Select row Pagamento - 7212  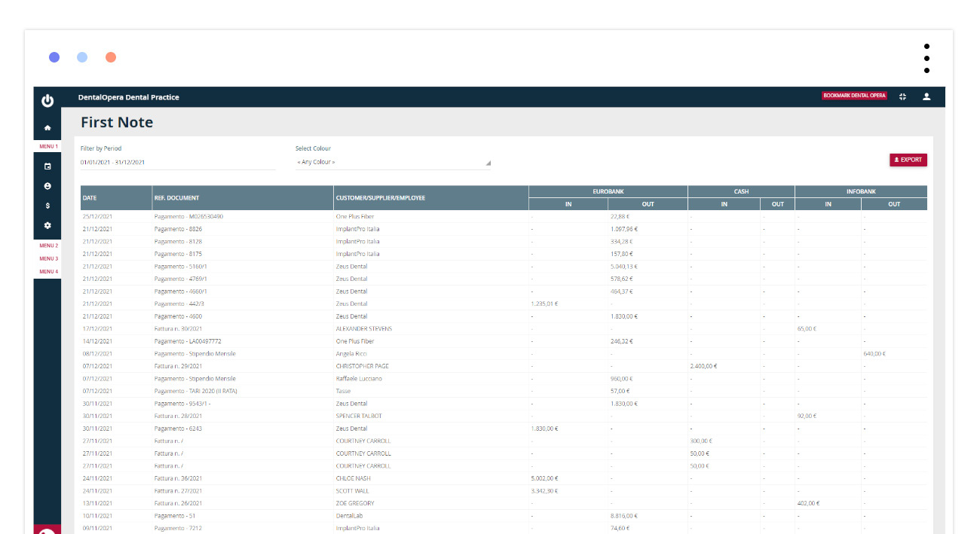504,528
